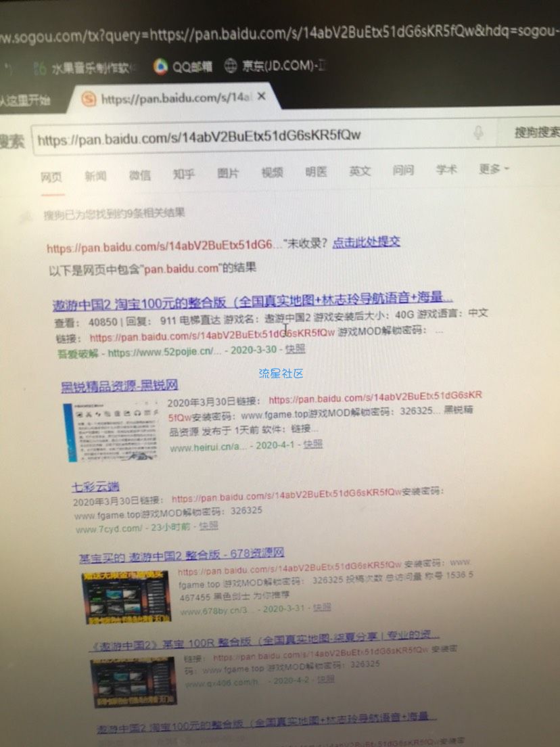Switch to the 图片 search category

pyautogui.click(x=228, y=173)
